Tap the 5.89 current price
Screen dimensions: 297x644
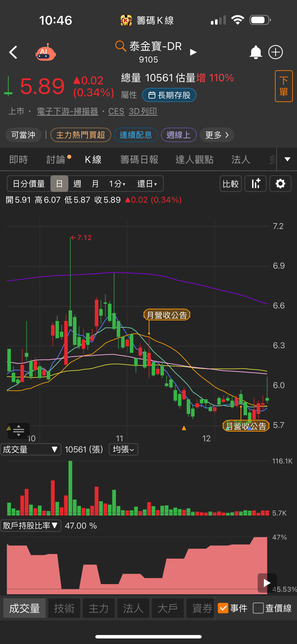[42, 86]
